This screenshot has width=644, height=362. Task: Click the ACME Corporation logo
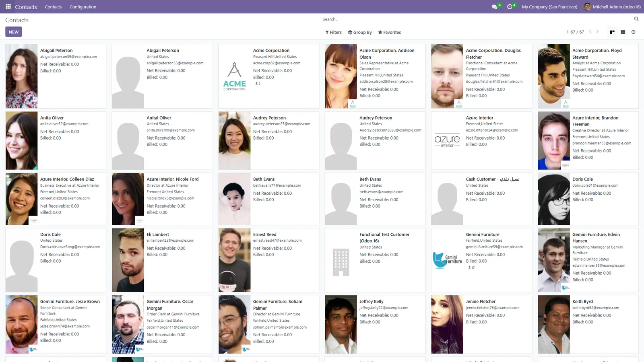pos(235,76)
